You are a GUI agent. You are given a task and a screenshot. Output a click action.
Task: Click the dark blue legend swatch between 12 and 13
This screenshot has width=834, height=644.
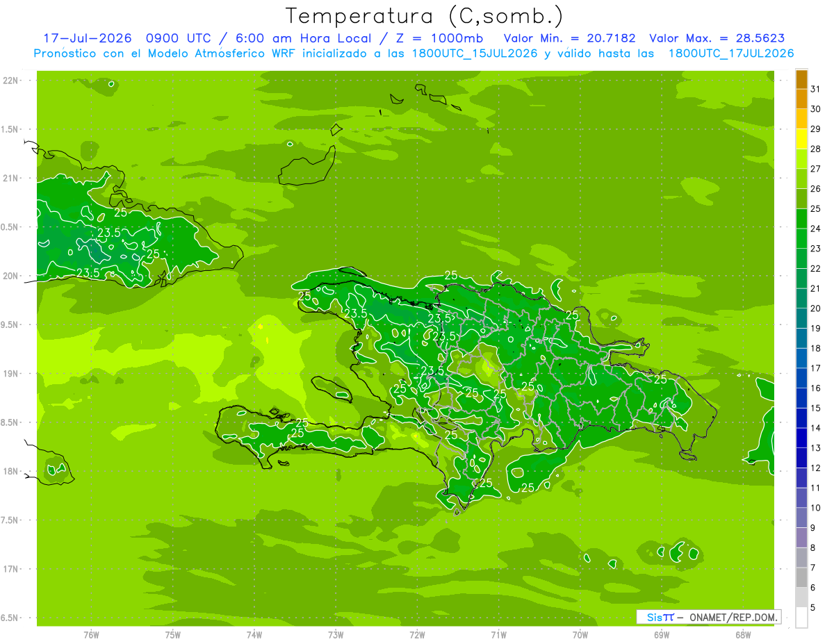(801, 458)
